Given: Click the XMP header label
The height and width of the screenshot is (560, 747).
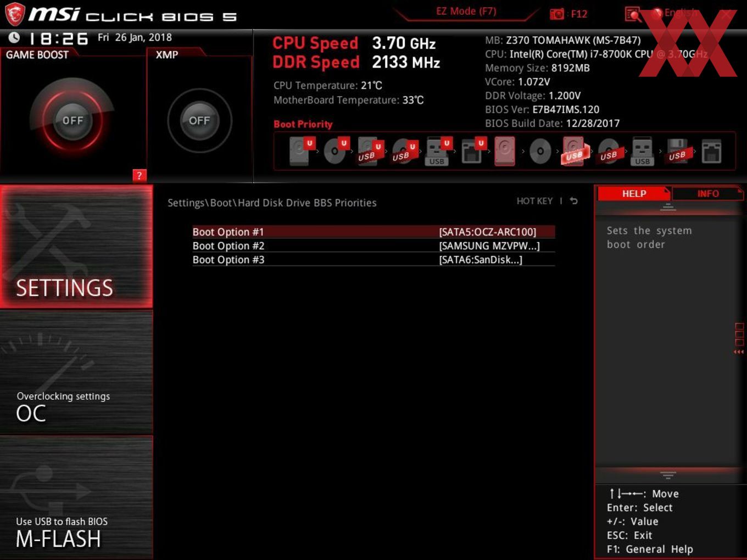Looking at the screenshot, I should (167, 54).
